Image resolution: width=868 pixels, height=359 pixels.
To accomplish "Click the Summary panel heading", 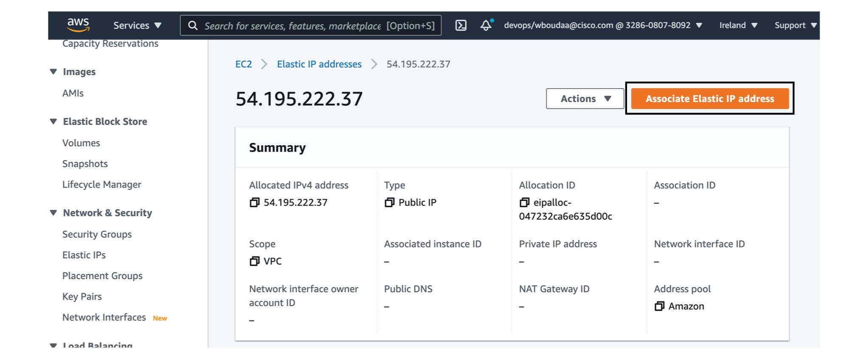I will [277, 147].
